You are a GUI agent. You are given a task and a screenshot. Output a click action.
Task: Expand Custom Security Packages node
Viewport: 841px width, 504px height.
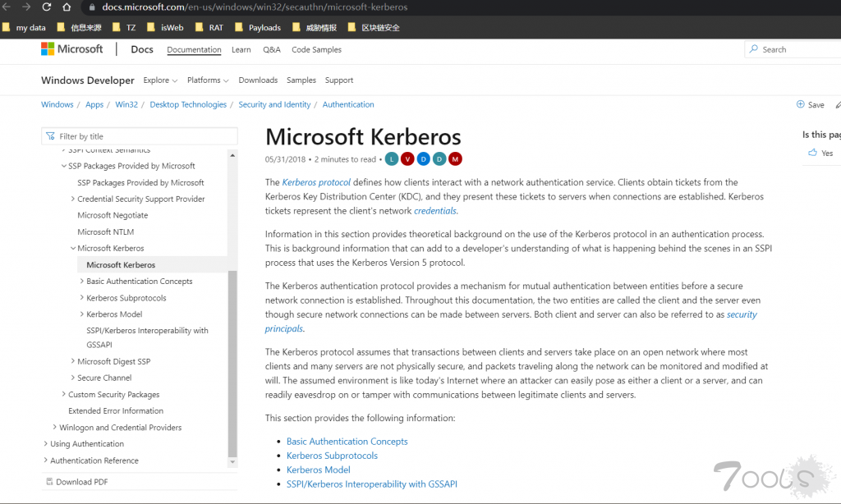64,394
